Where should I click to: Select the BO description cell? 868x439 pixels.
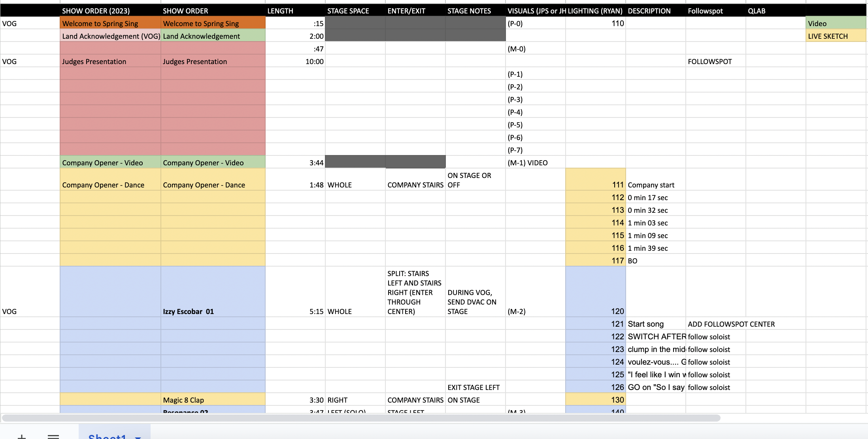pos(655,260)
